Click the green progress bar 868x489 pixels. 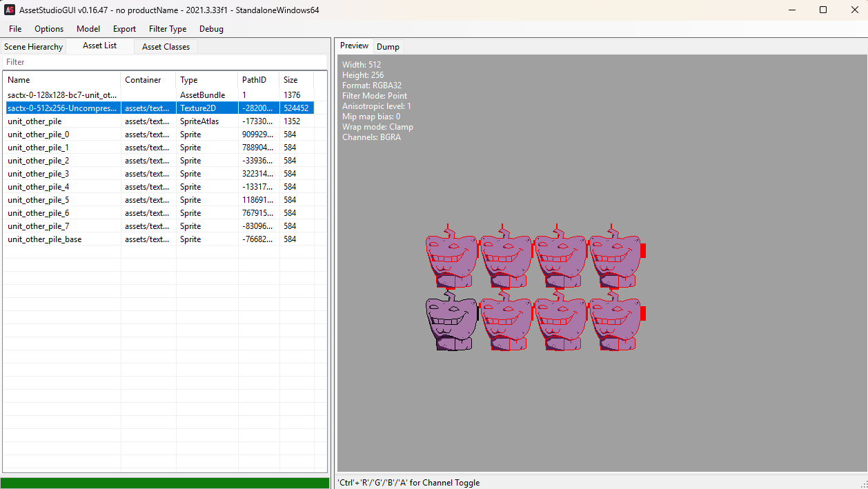click(165, 483)
